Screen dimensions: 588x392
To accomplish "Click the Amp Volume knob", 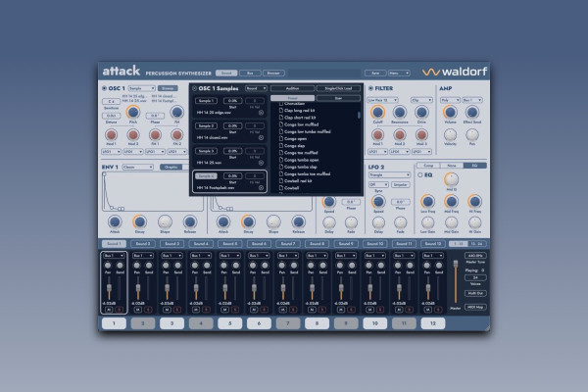I will click(450, 112).
